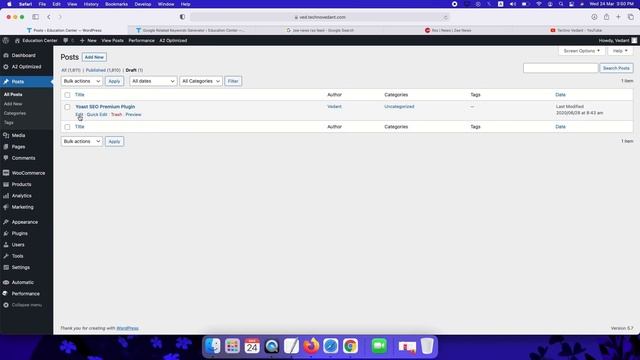Image resolution: width=640 pixels, height=360 pixels.
Task: Expand the Help panel
Action: [x=620, y=51]
